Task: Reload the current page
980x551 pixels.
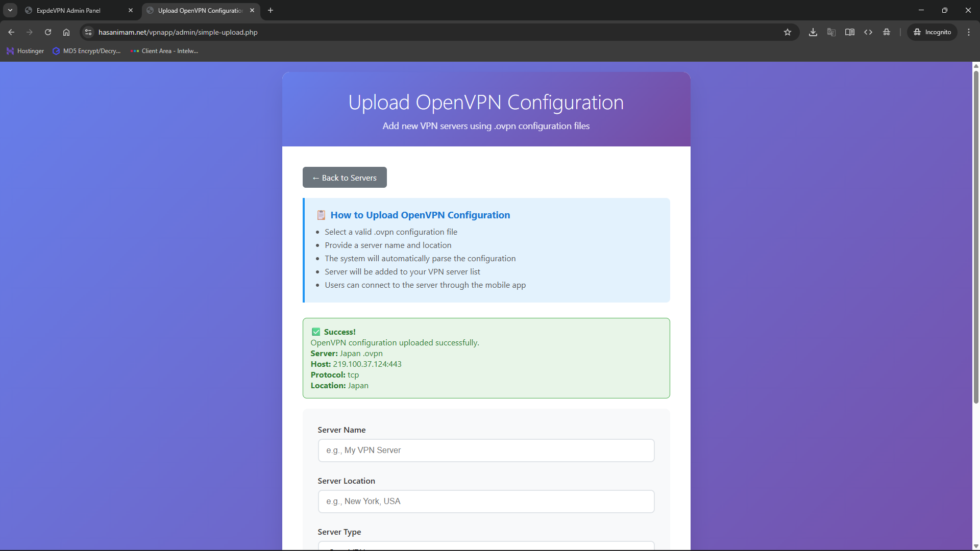Action: [48, 32]
